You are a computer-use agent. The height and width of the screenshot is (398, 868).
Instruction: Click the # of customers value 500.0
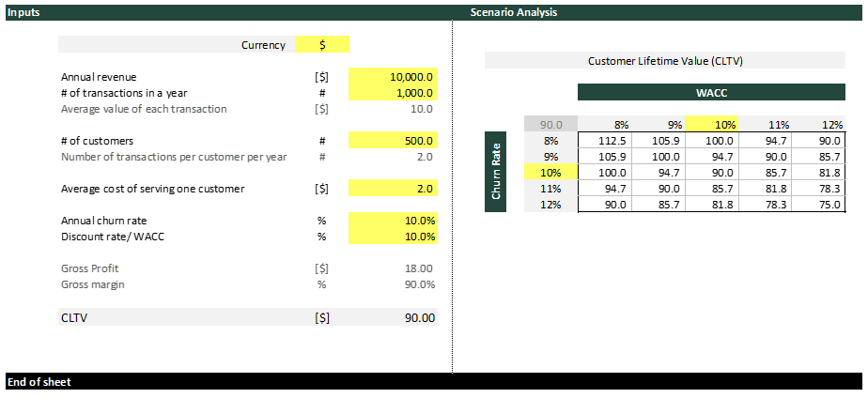[x=393, y=141]
